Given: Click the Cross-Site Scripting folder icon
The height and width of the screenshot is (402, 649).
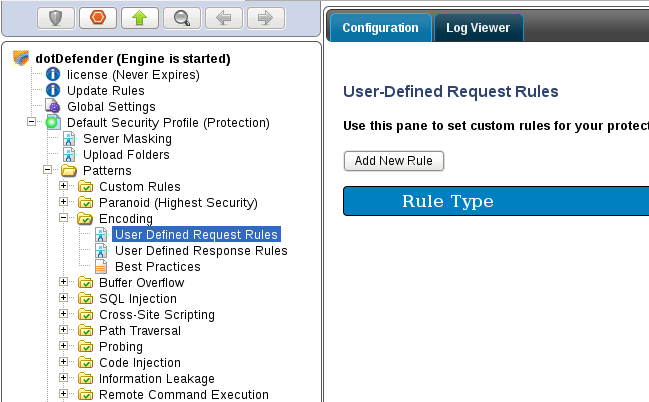Looking at the screenshot, I should [85, 315].
